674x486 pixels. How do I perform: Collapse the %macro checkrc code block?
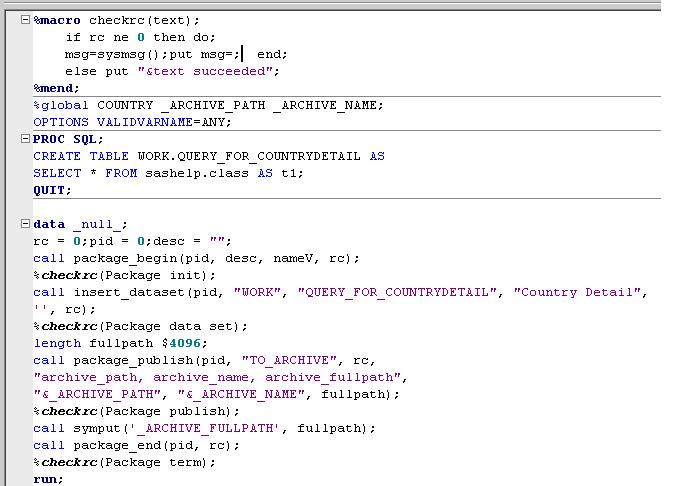[x=25, y=20]
